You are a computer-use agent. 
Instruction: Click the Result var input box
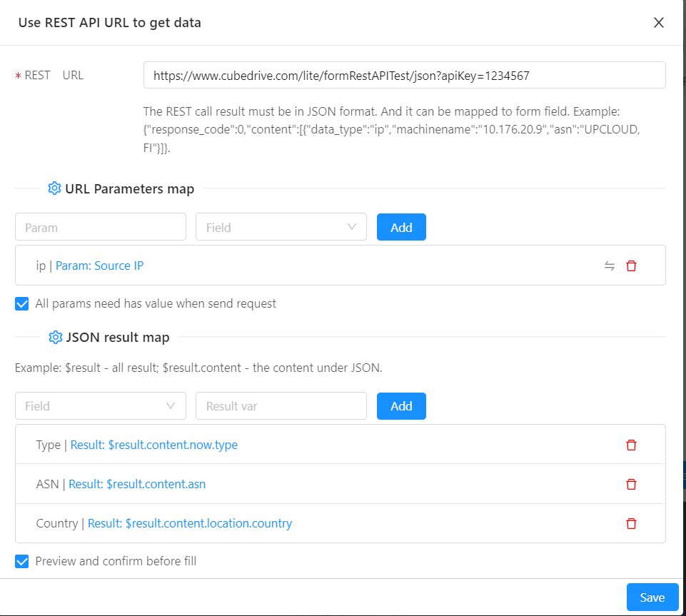click(x=281, y=406)
